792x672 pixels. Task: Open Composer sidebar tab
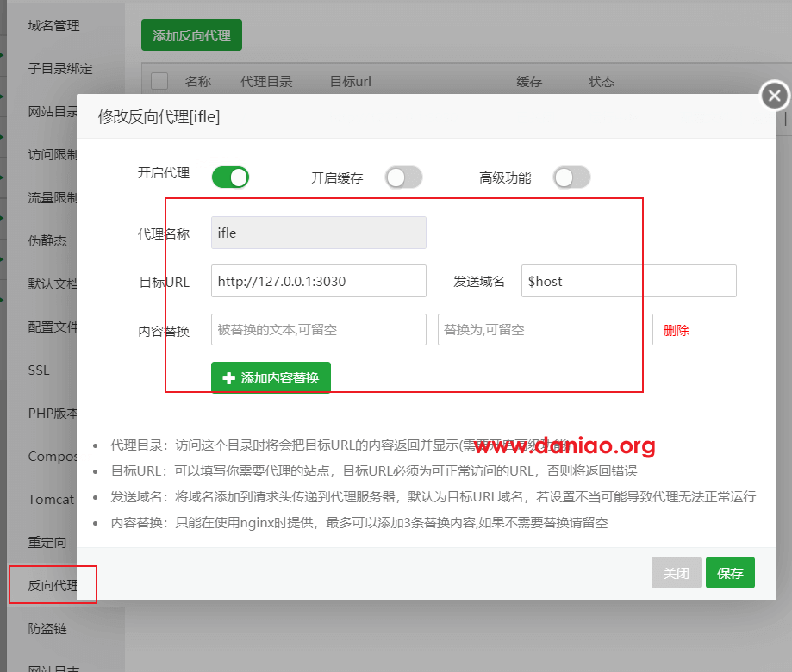click(x=53, y=456)
